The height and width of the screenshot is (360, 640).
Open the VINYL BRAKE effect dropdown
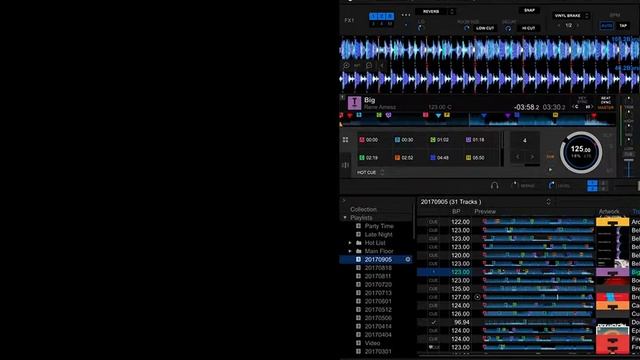tap(587, 16)
